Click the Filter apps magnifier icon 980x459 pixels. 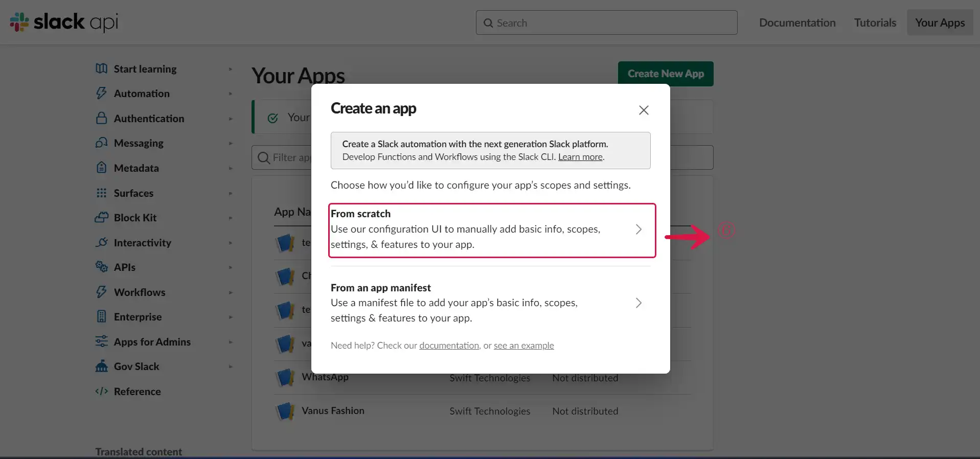(x=264, y=157)
